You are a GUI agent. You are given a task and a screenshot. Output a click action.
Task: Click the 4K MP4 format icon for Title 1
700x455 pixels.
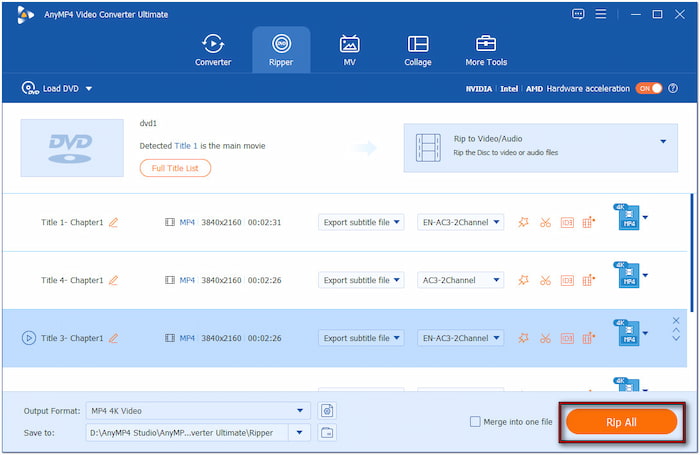pos(627,217)
